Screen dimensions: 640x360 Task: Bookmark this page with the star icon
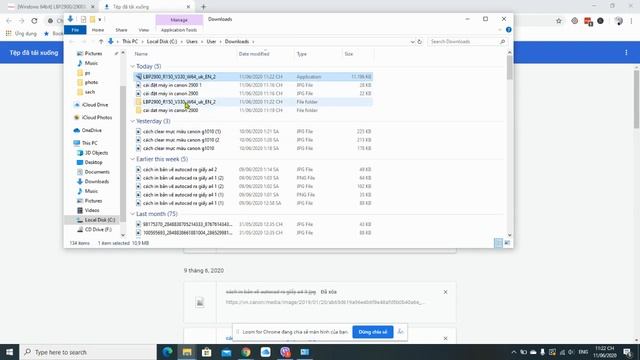click(x=559, y=21)
